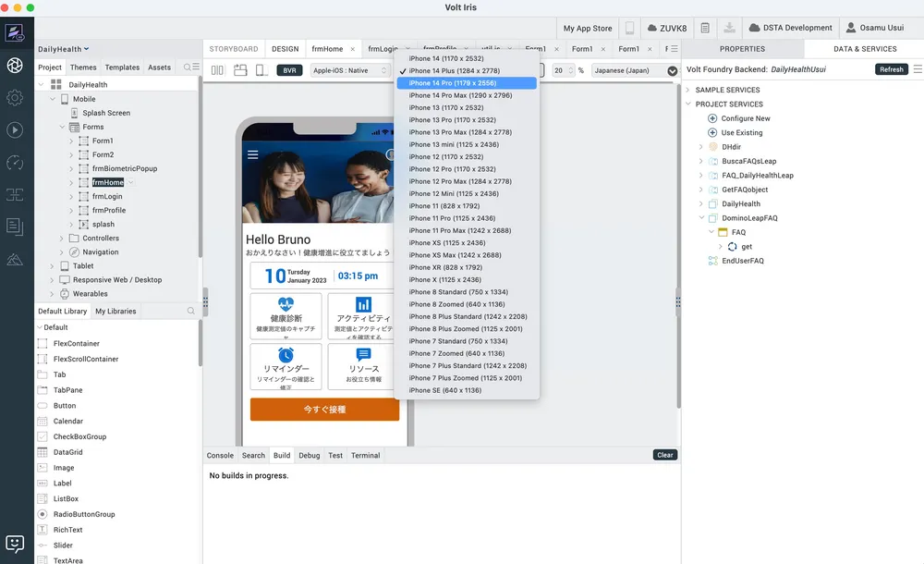This screenshot has height=564, width=924.
Task: Click Configure New plus icon
Action: [711, 118]
